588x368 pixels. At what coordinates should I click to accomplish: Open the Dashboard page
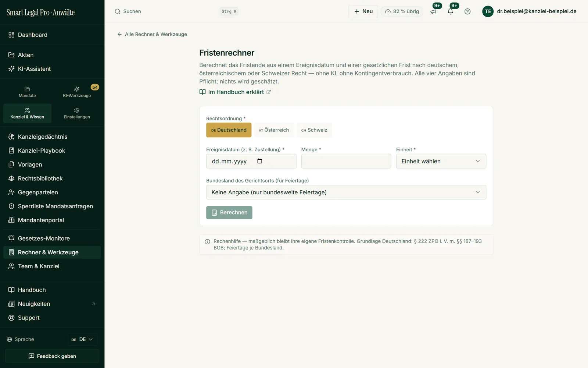[52, 35]
